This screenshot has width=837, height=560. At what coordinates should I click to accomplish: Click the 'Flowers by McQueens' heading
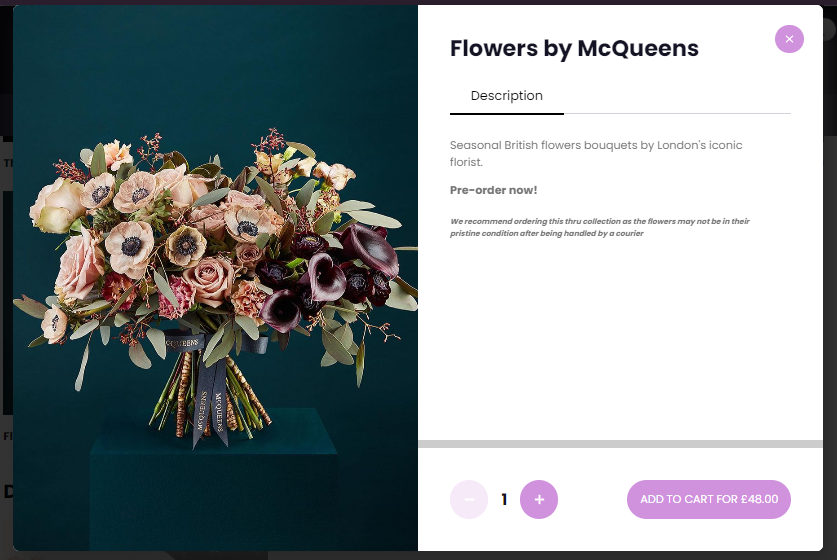tap(574, 49)
